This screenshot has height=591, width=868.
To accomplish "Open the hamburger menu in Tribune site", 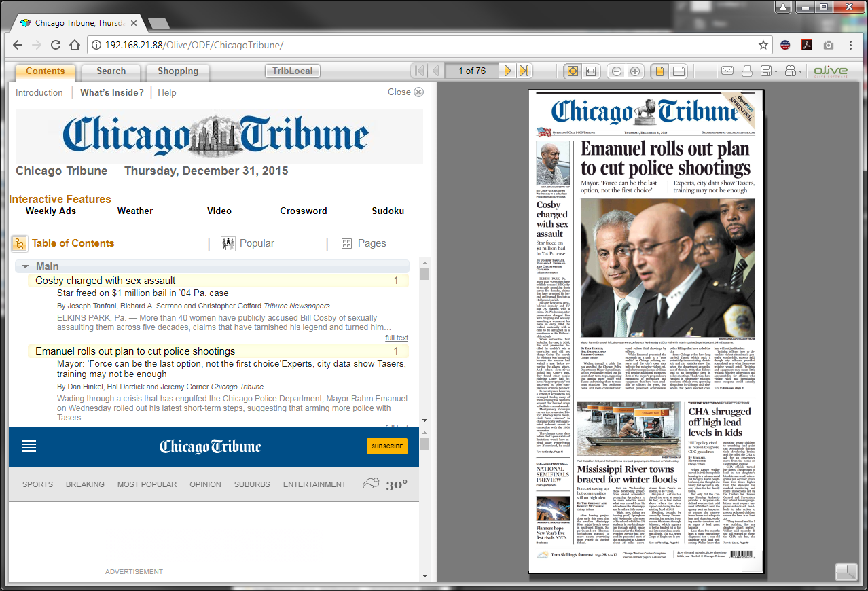I will [x=29, y=446].
